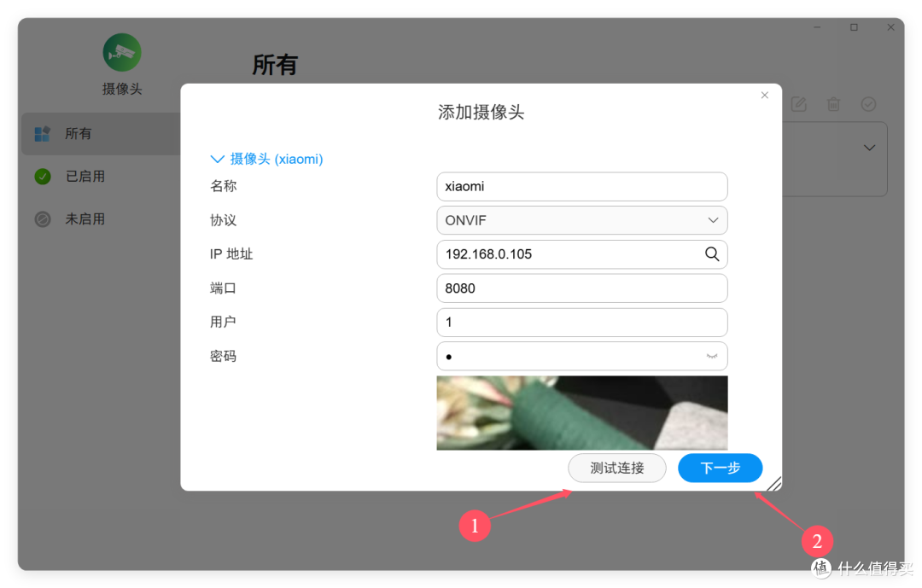This screenshot has width=922, height=588.
Task: Click the camera preview thumbnail
Action: pos(581,413)
